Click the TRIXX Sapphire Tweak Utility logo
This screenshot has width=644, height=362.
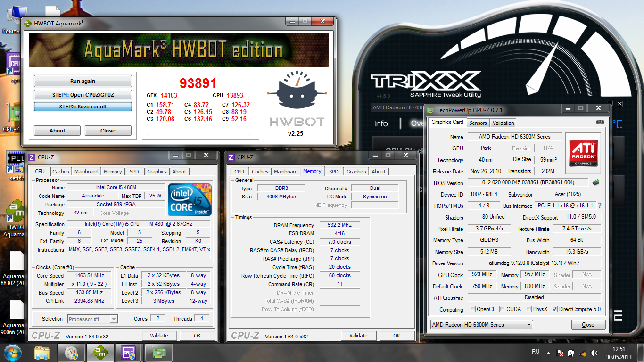click(426, 84)
